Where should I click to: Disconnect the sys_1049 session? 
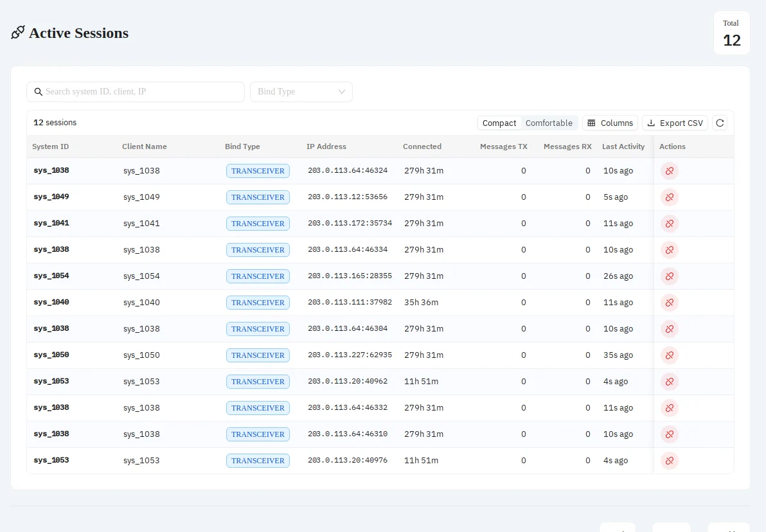(x=669, y=197)
